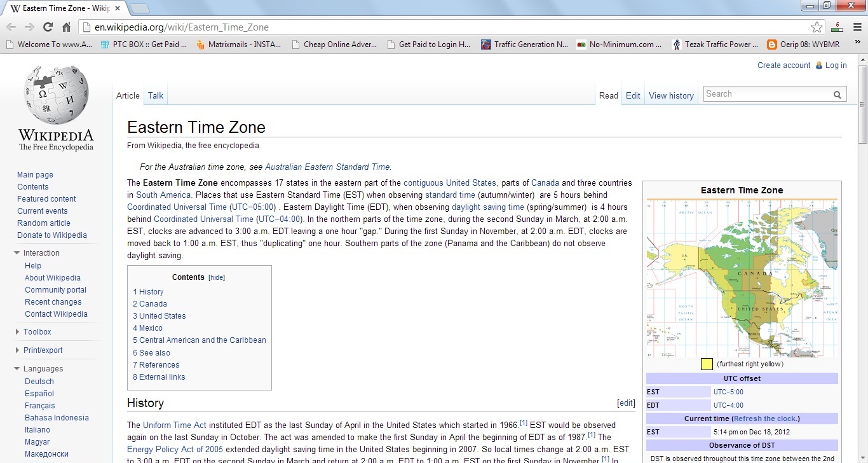
Task: Open the Uniform Time Act link
Action: (175, 425)
